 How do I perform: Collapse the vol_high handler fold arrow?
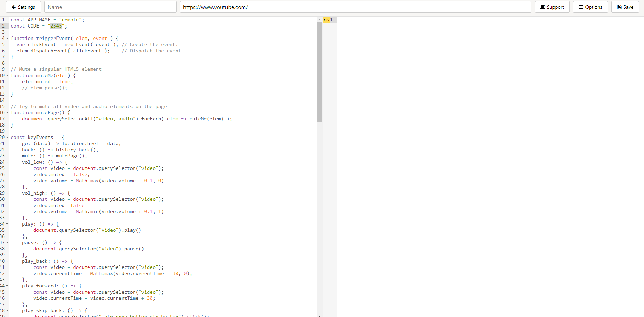[8, 193]
